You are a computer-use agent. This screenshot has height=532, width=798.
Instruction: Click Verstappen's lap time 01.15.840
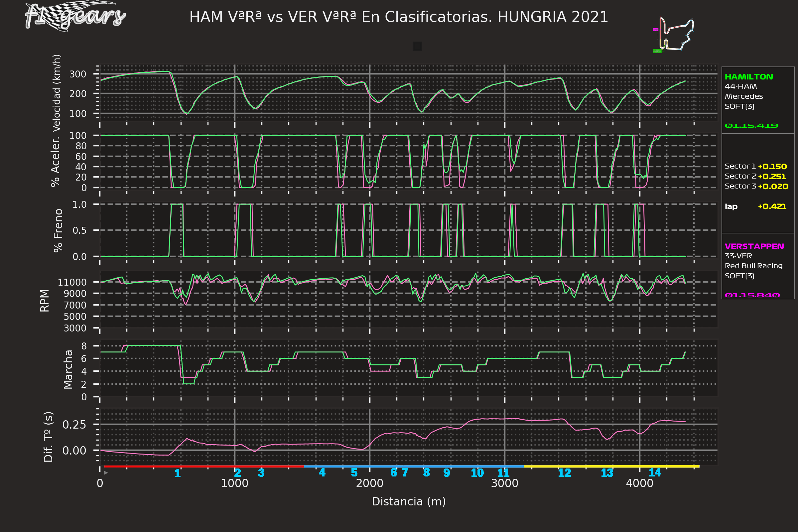752,295
